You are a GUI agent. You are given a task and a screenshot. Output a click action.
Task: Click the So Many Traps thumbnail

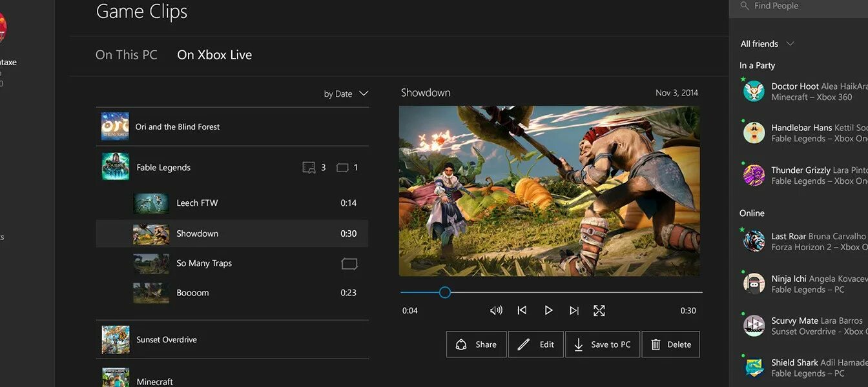[x=151, y=264]
